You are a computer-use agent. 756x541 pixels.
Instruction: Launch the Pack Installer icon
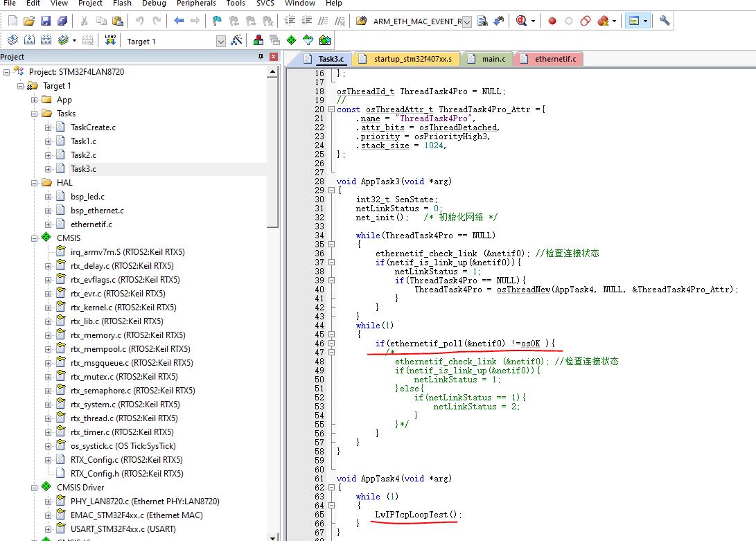click(x=325, y=40)
